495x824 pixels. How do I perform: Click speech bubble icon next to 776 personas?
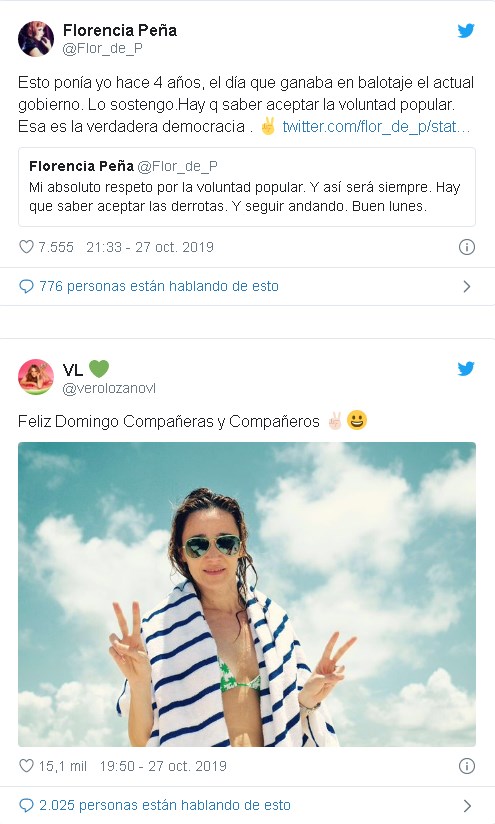coord(26,286)
